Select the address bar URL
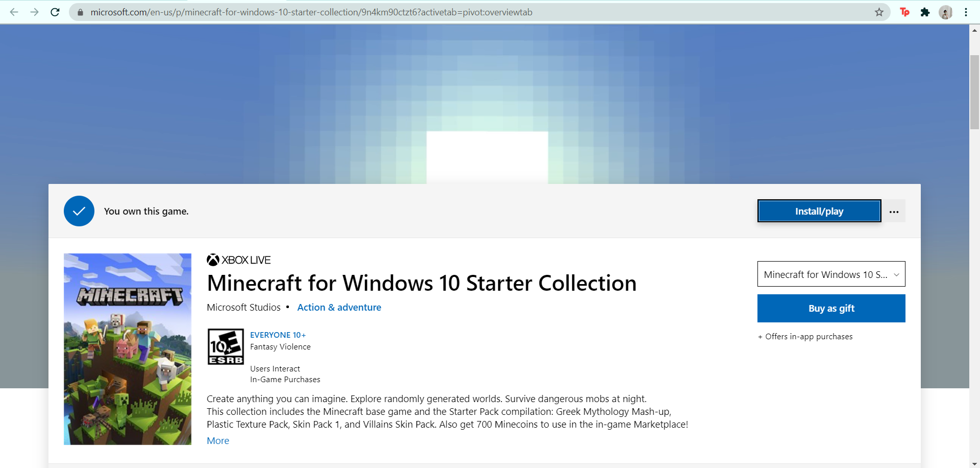The height and width of the screenshot is (468, 980). (311, 12)
